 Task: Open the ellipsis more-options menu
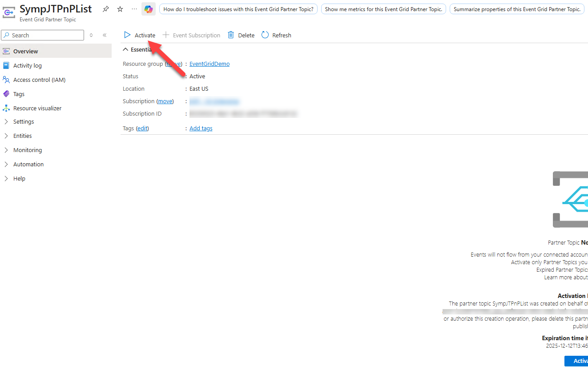133,9
